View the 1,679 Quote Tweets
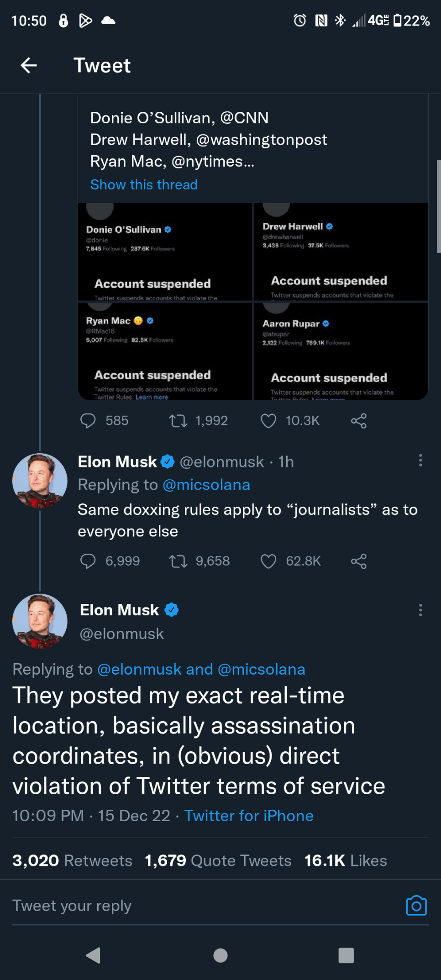 point(218,860)
